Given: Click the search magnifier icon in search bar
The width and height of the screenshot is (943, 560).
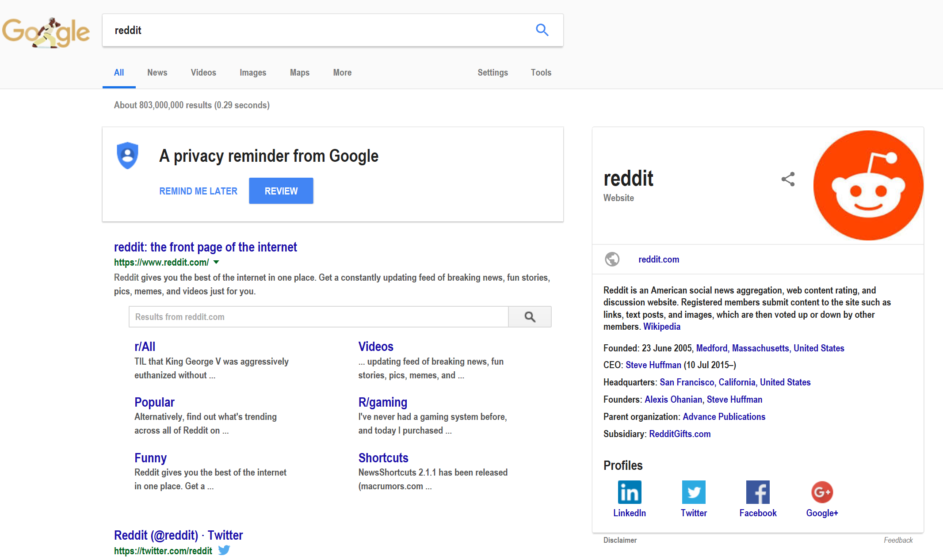Looking at the screenshot, I should tap(542, 30).
